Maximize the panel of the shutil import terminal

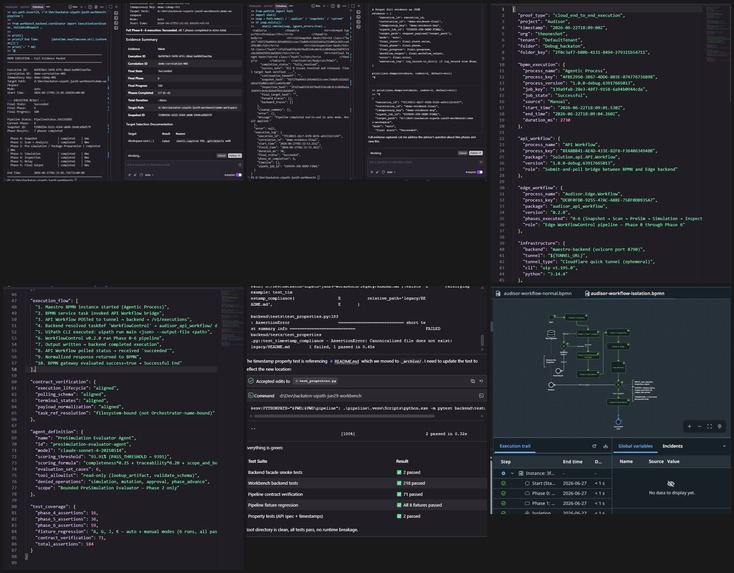pyautogui.click(x=353, y=6)
